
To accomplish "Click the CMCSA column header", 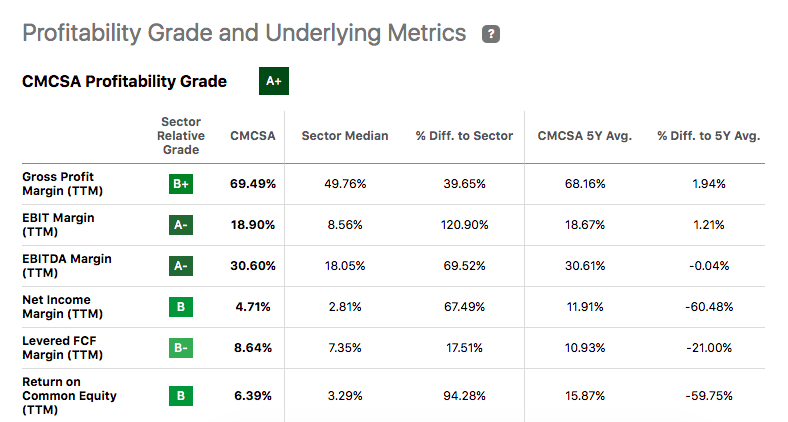I will pyautogui.click(x=252, y=136).
